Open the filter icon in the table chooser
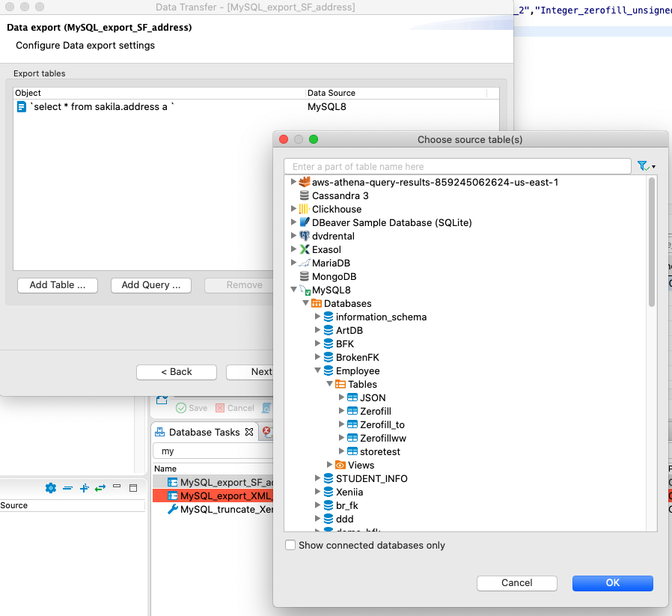The height and width of the screenshot is (616, 672). pos(642,165)
